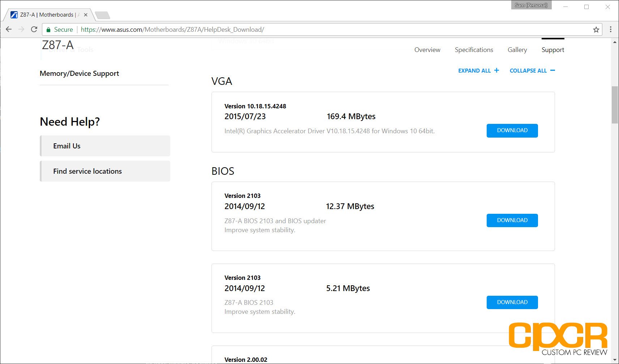Screen dimensions: 619x364
Task: Click the text Version 2.00.02
Action: (246, 360)
